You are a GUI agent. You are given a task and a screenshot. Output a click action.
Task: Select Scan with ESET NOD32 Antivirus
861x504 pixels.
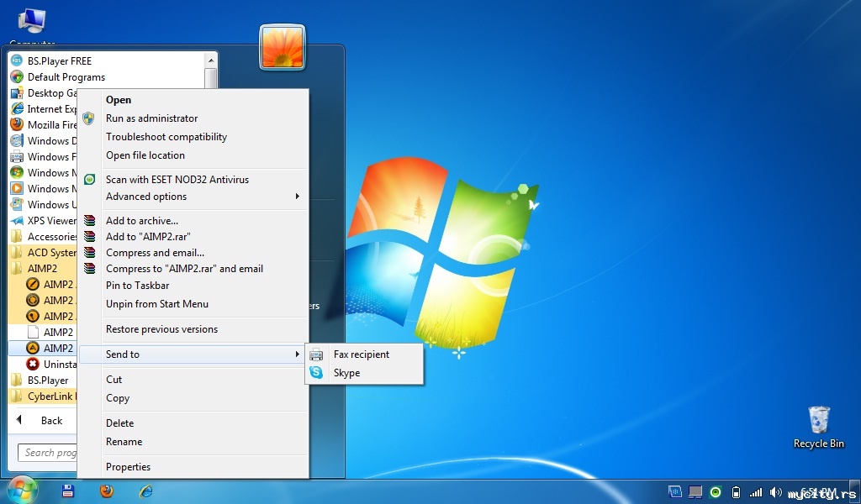coord(177,179)
